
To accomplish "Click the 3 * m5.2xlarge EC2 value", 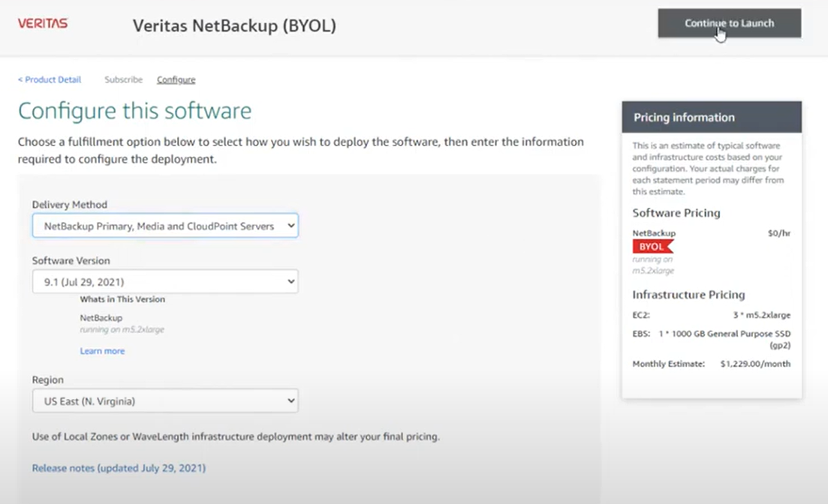I will (x=761, y=315).
